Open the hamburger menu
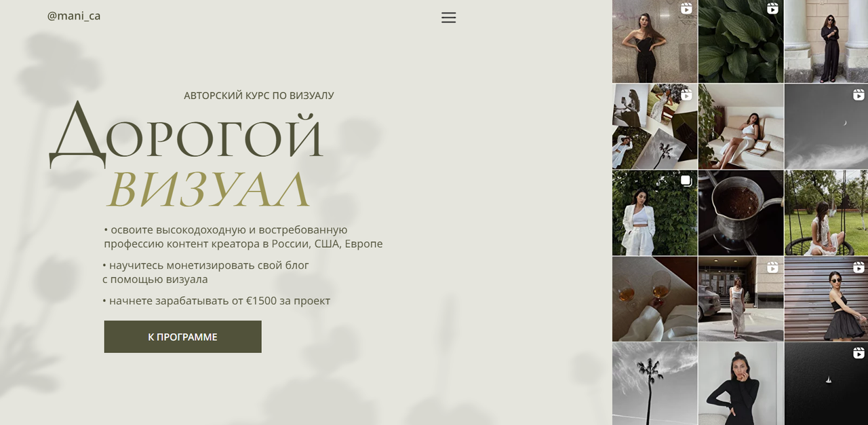Viewport: 868px width, 425px height. [x=448, y=18]
